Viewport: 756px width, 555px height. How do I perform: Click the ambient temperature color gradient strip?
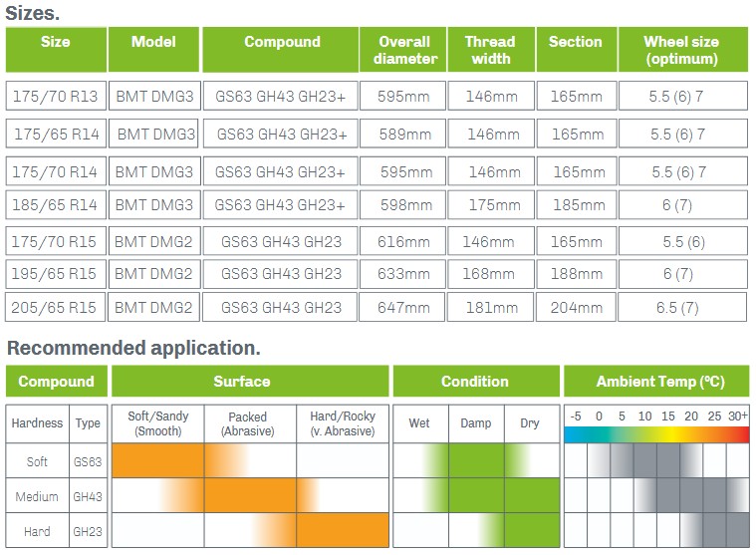tap(656, 434)
